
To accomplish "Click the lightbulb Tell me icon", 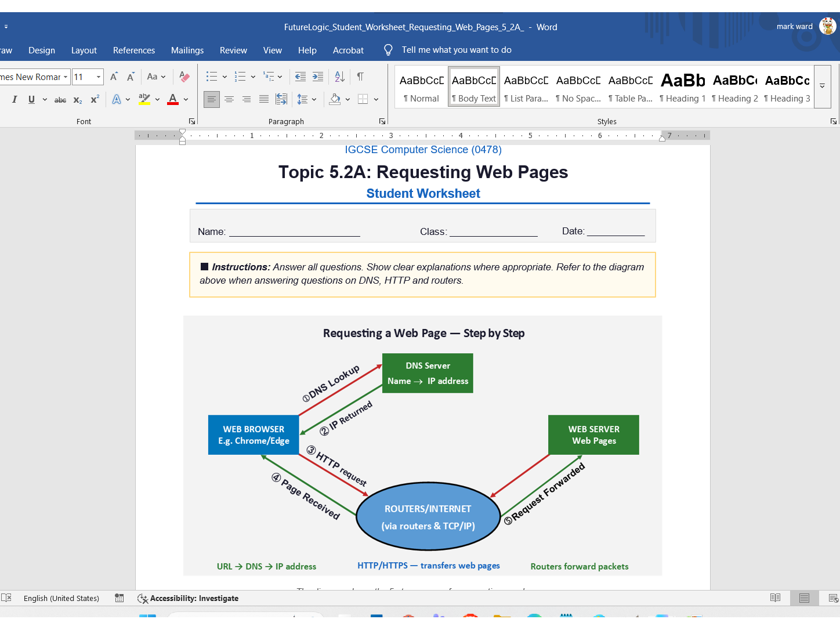I will [388, 50].
